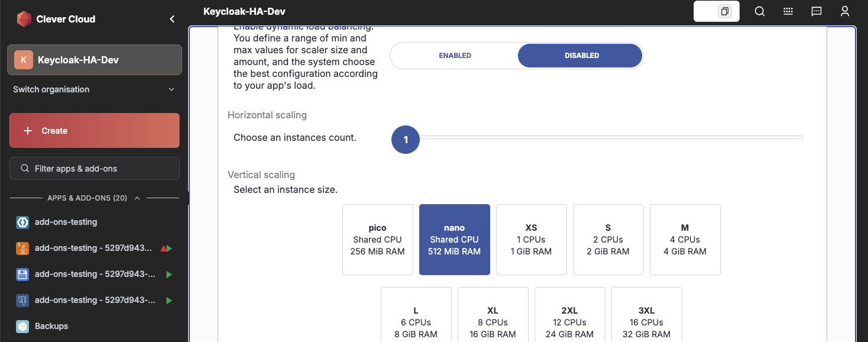Open the user profile icon
Viewport: 868px width, 342px height.
coord(845,11)
